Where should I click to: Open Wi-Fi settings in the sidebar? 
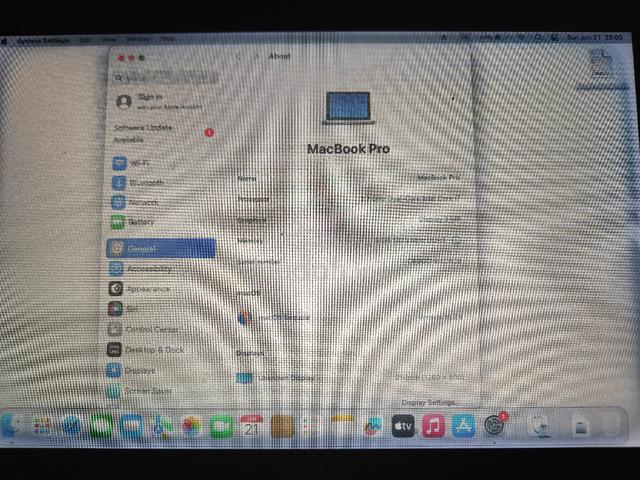coord(161,163)
